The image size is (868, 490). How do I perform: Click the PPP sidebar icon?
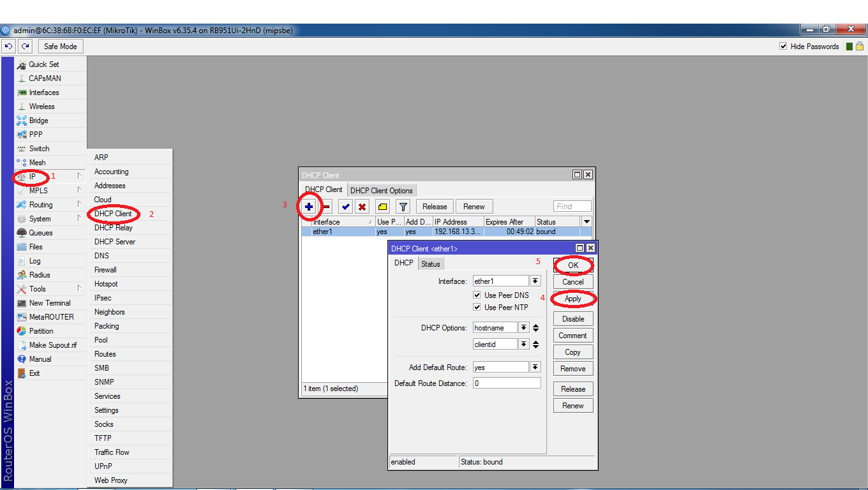pyautogui.click(x=22, y=135)
